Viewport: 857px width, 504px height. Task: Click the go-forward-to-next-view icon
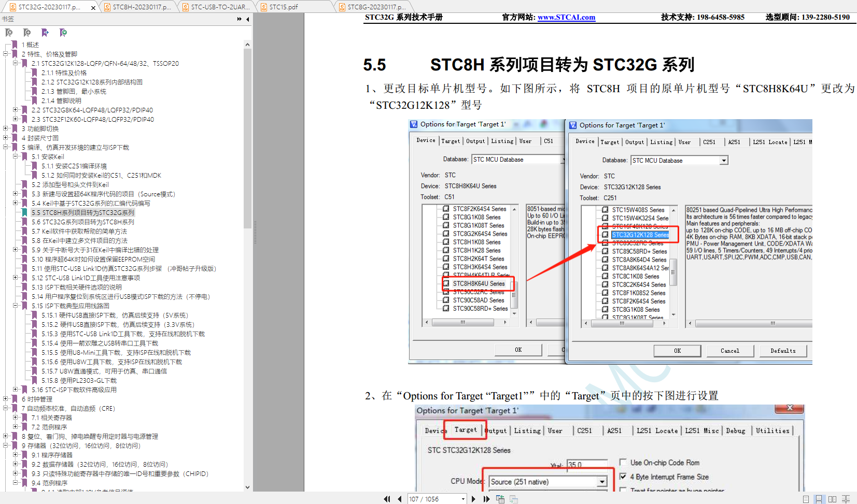(513, 499)
